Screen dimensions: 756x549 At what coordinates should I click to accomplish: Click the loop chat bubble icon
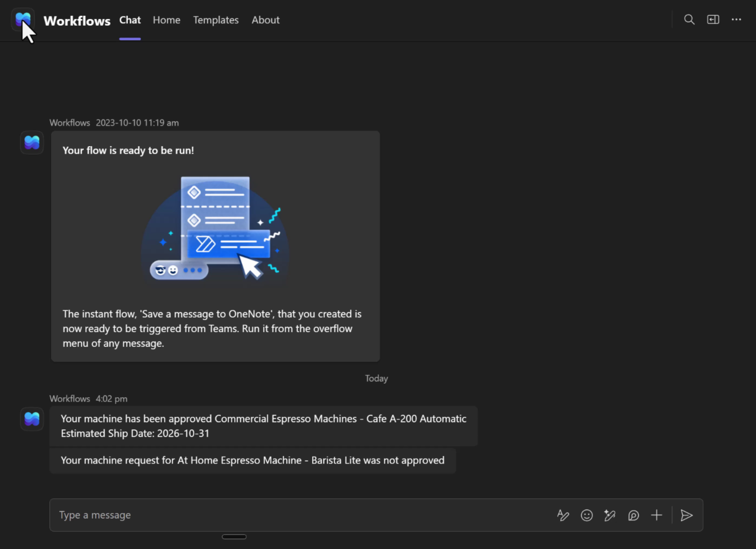click(x=634, y=515)
